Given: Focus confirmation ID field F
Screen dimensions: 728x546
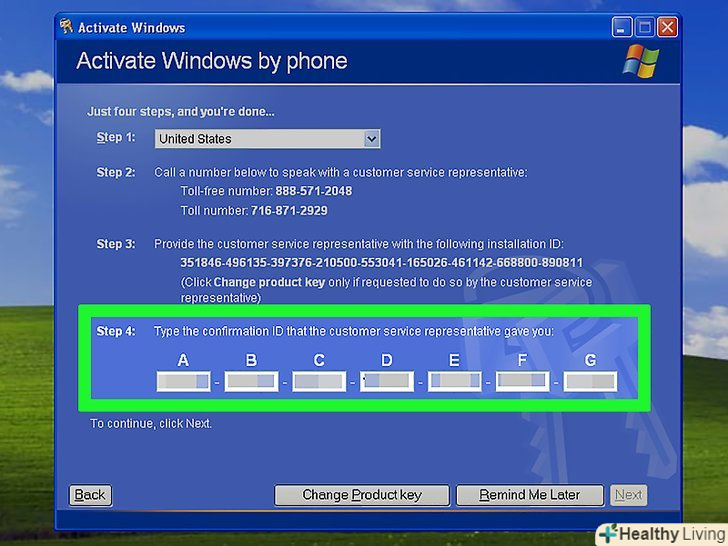Looking at the screenshot, I should coord(522,381).
